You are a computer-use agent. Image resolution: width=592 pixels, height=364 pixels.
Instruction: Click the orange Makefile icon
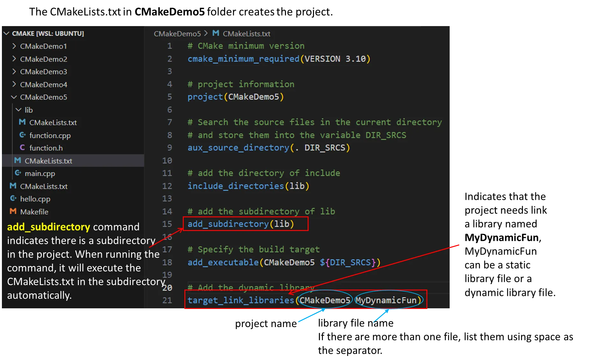point(13,211)
